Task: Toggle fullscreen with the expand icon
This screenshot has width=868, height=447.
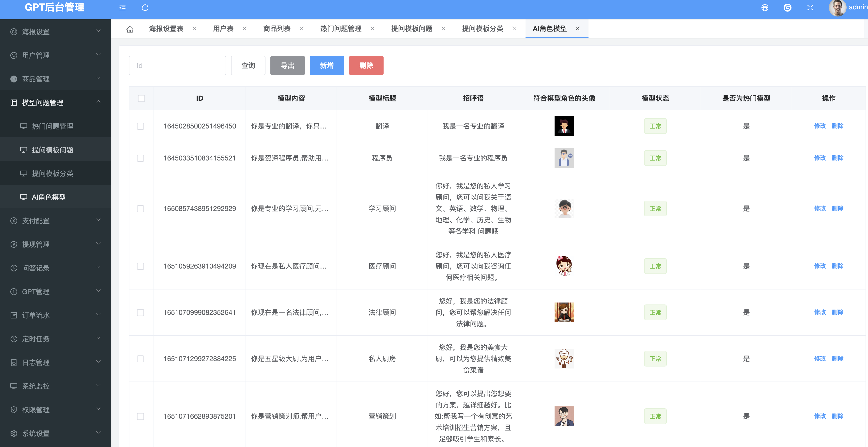Action: click(810, 7)
